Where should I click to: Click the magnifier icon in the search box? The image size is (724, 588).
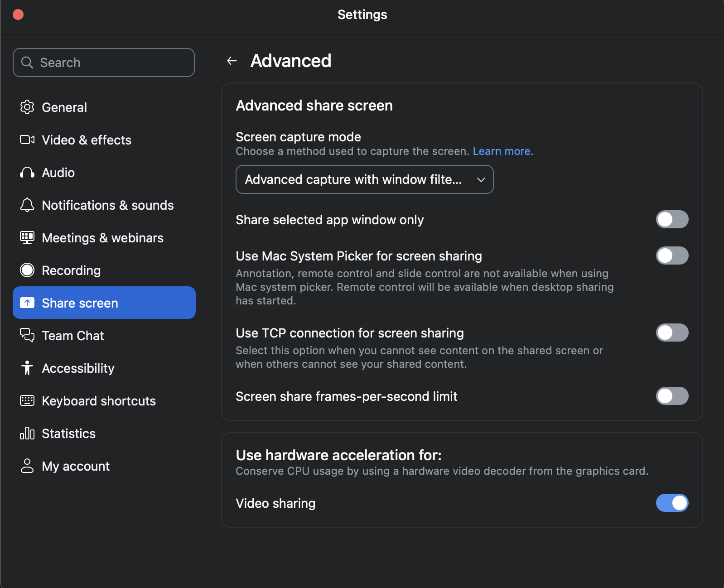click(27, 63)
